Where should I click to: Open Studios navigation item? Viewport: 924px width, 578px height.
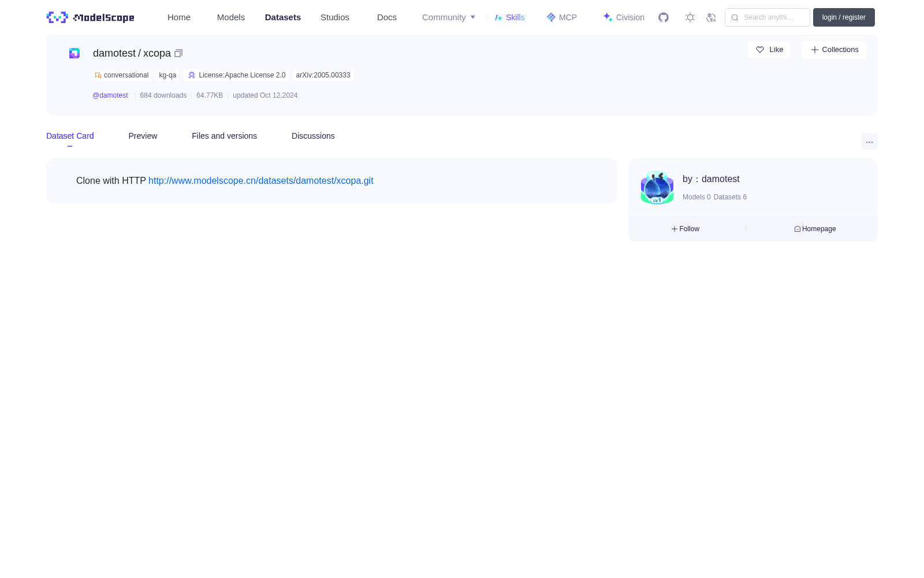(335, 17)
